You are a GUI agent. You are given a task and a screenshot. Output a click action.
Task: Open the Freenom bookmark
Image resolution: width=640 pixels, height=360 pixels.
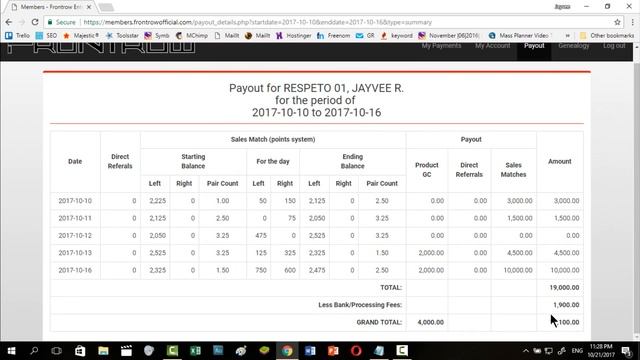[x=333, y=36]
